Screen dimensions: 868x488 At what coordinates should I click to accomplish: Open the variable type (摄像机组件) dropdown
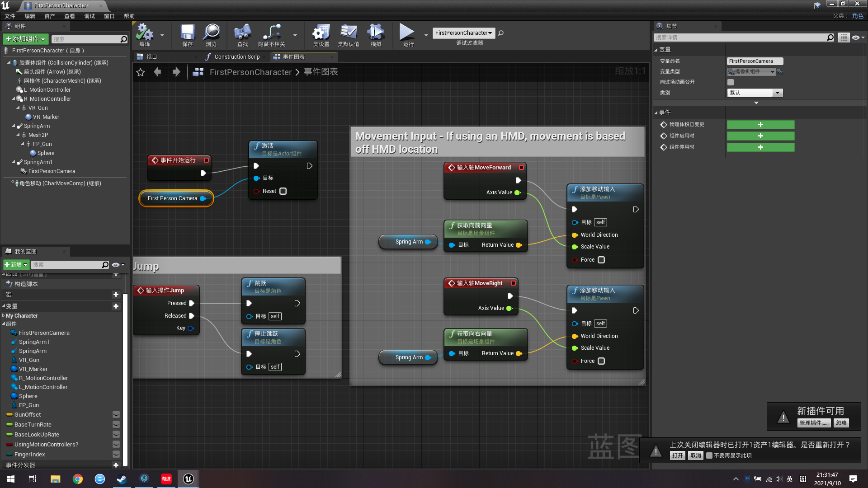coord(751,72)
